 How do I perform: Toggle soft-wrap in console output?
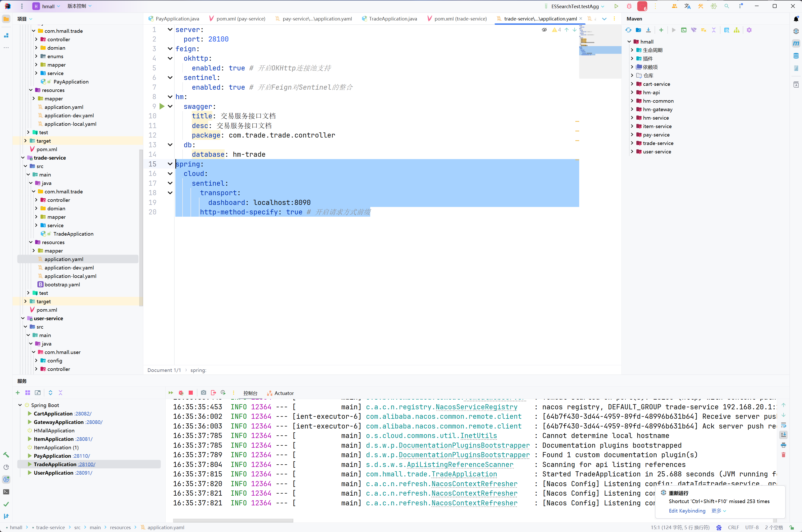(784, 425)
